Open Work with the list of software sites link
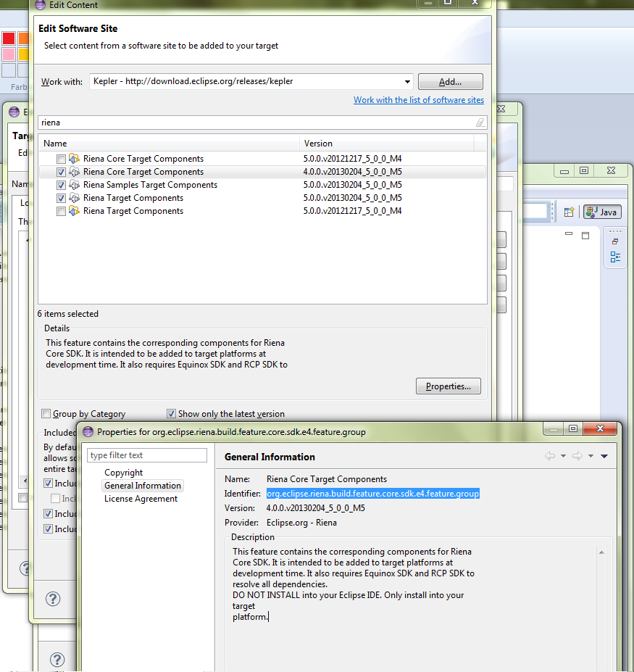Viewport: 634px width, 672px height. (x=419, y=100)
